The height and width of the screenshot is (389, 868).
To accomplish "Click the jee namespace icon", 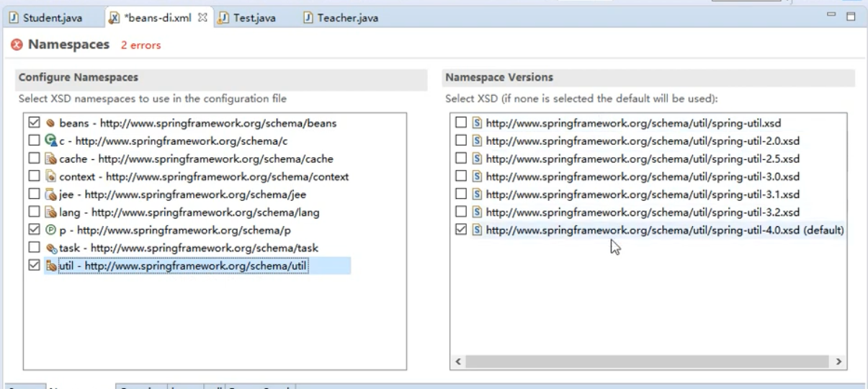I will [50, 194].
